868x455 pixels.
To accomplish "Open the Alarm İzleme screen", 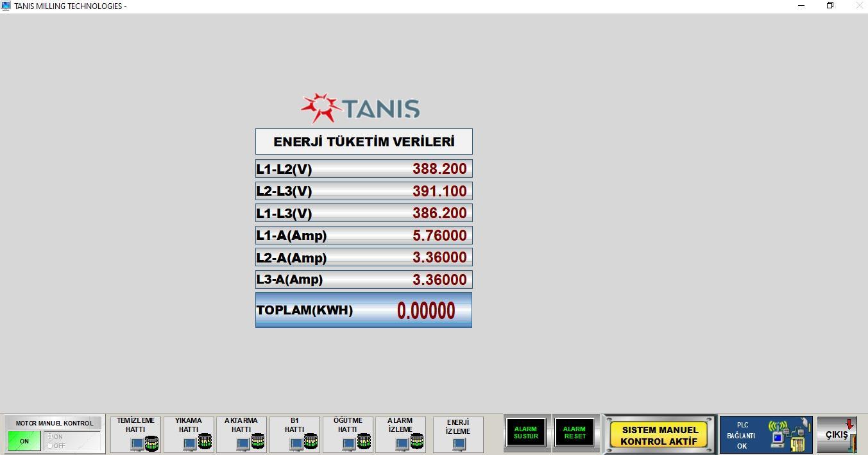I will (x=400, y=434).
